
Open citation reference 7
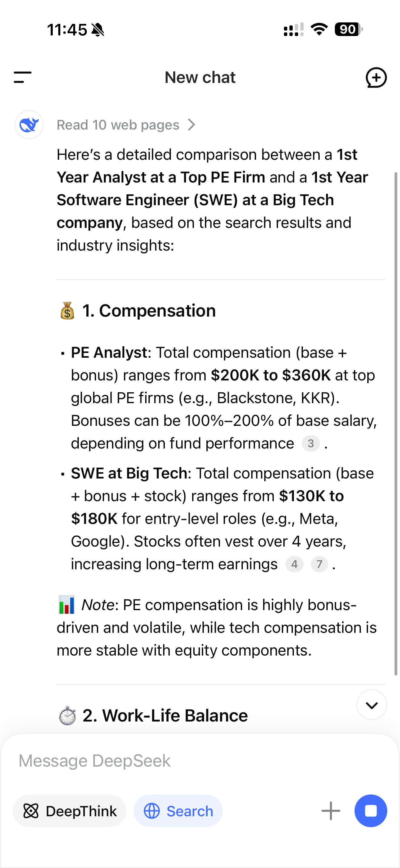click(x=319, y=564)
